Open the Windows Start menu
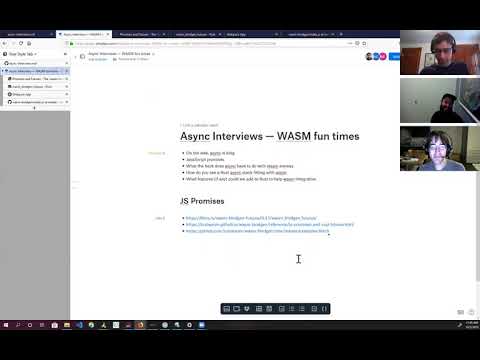The height and width of the screenshot is (360, 480). point(6,325)
